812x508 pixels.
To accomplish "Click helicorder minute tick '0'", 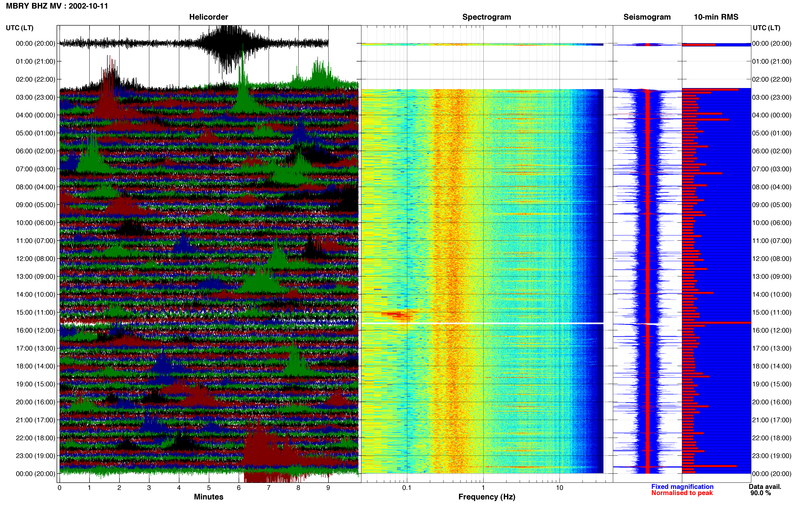I will pyautogui.click(x=59, y=488).
